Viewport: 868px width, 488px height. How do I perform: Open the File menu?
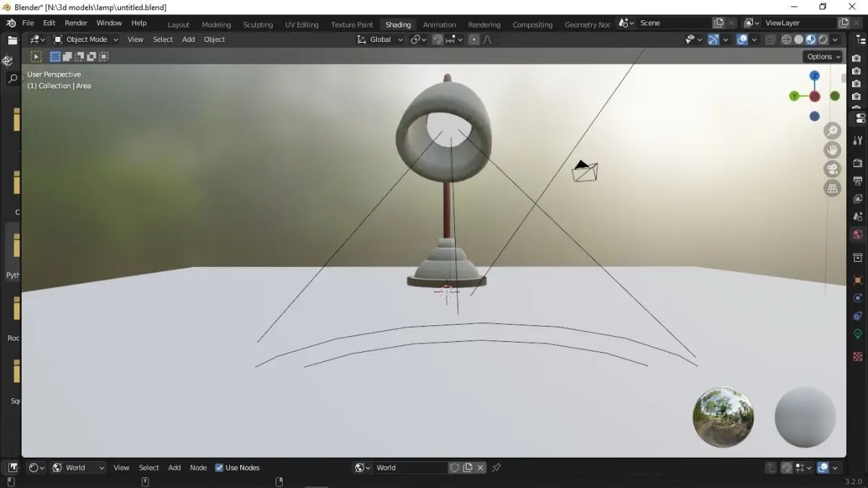tap(27, 23)
